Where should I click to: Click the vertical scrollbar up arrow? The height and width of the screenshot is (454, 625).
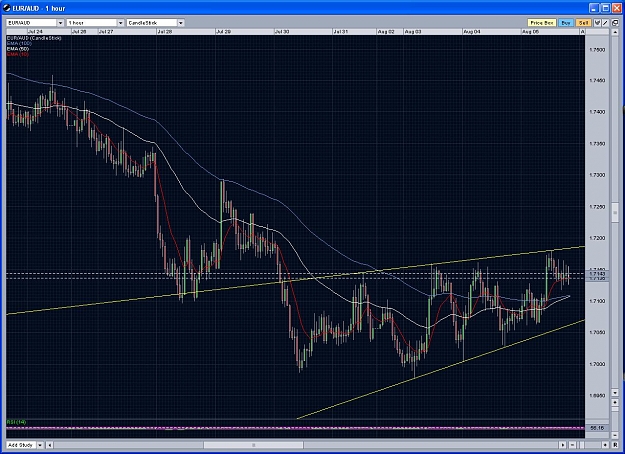[615, 32]
